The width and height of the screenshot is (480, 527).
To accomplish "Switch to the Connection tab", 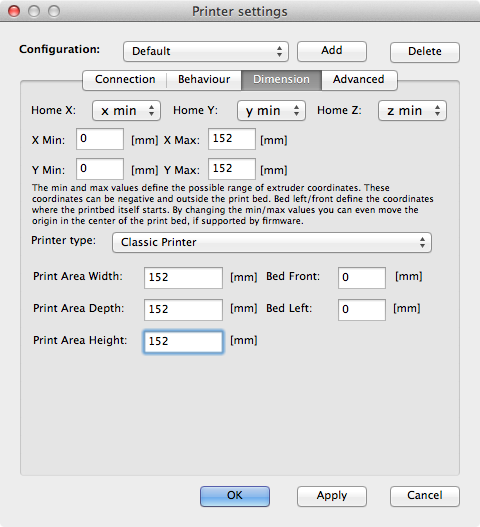I will (125, 80).
